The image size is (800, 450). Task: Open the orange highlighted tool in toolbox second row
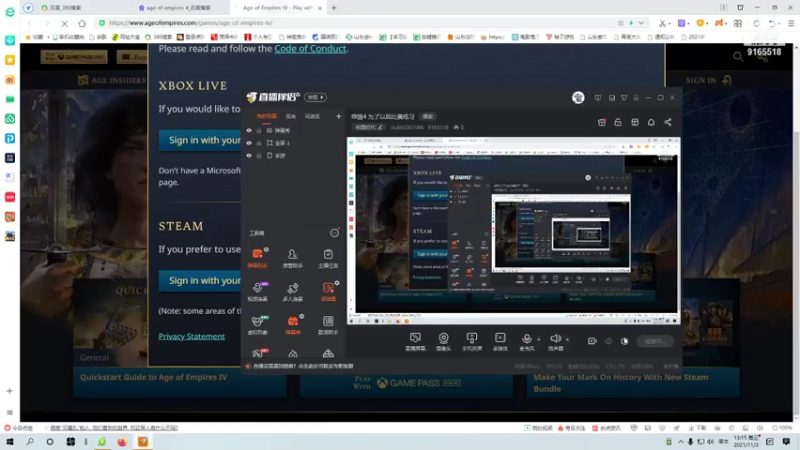point(328,291)
